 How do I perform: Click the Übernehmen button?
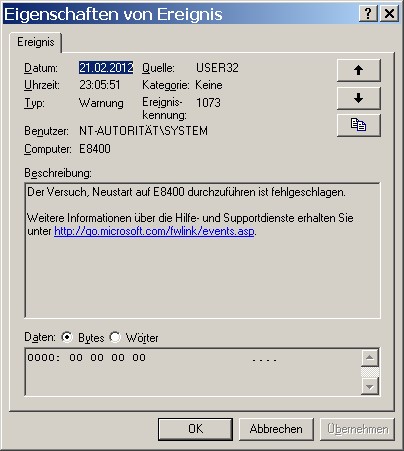(357, 429)
